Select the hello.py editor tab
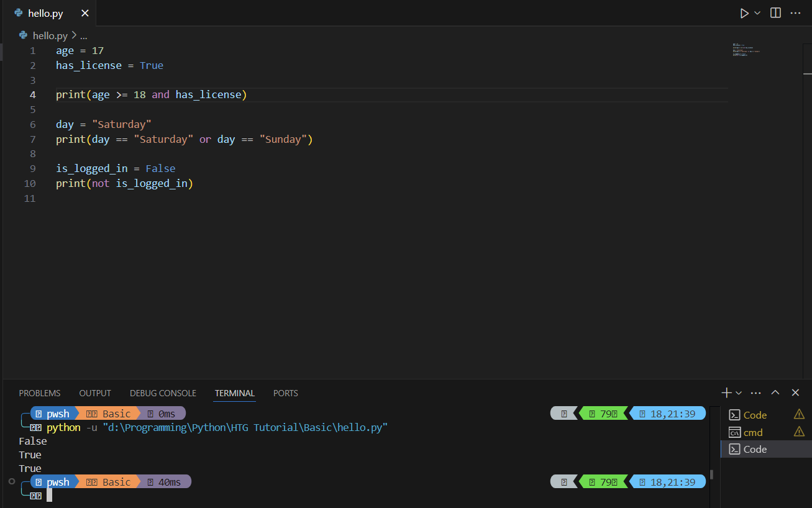 pyautogui.click(x=45, y=13)
